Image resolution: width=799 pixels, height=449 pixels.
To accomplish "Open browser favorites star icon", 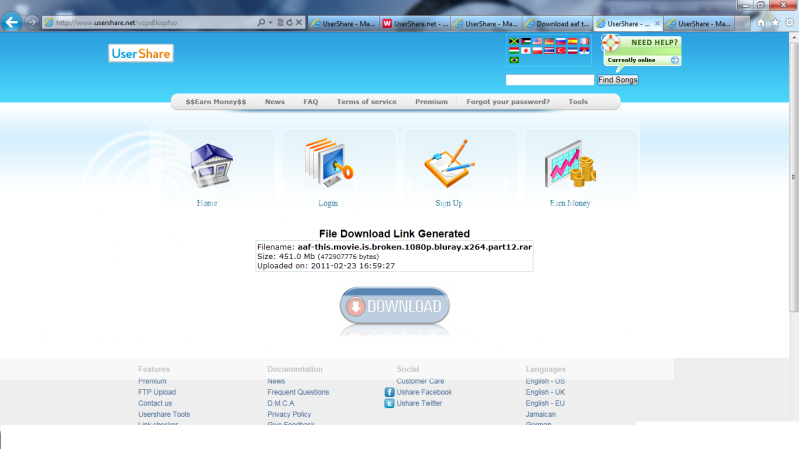I will (775, 22).
